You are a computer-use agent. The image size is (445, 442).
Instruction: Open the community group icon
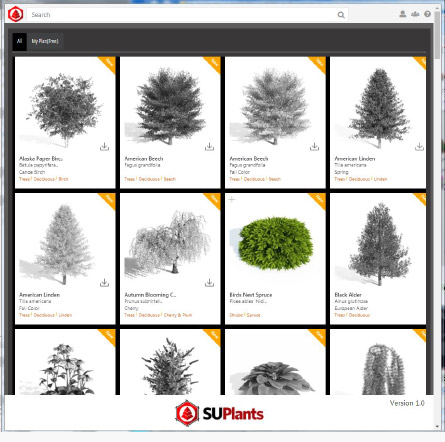click(415, 14)
